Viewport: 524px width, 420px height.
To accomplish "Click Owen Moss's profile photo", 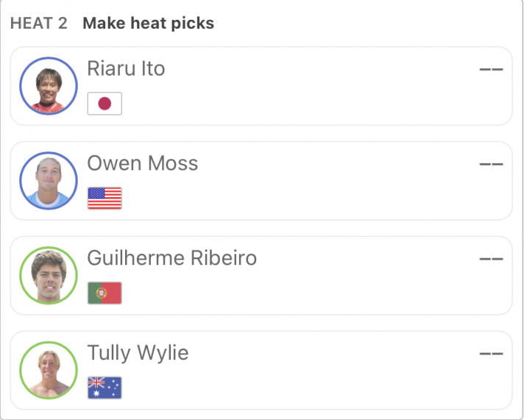I will [49, 181].
